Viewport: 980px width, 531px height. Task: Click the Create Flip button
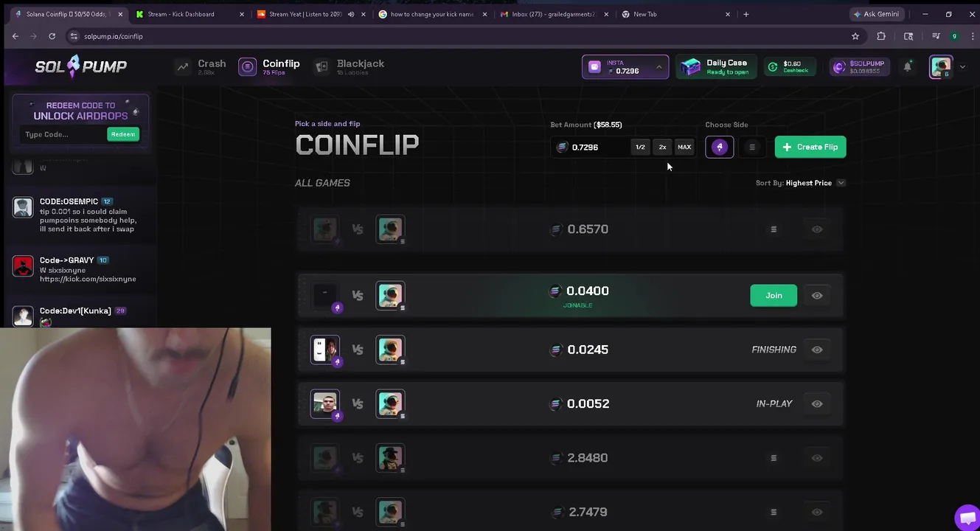(810, 147)
